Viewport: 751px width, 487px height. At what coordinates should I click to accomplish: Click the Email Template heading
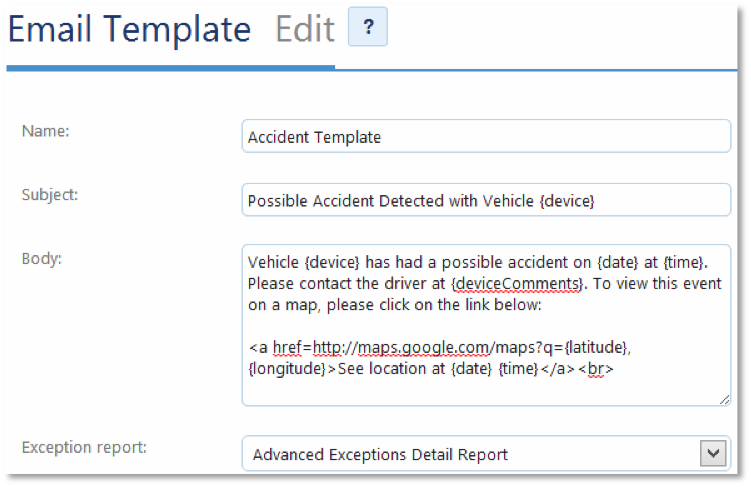129,30
